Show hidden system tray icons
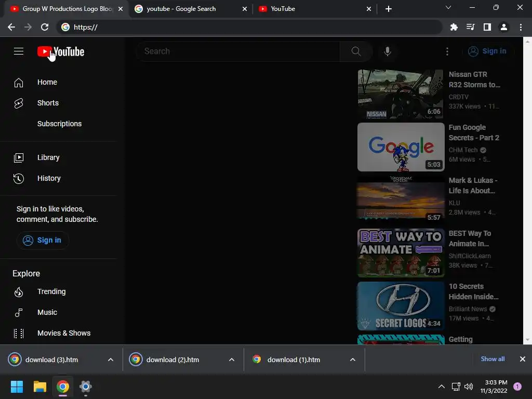Viewport: 532px width, 399px height. (x=442, y=387)
